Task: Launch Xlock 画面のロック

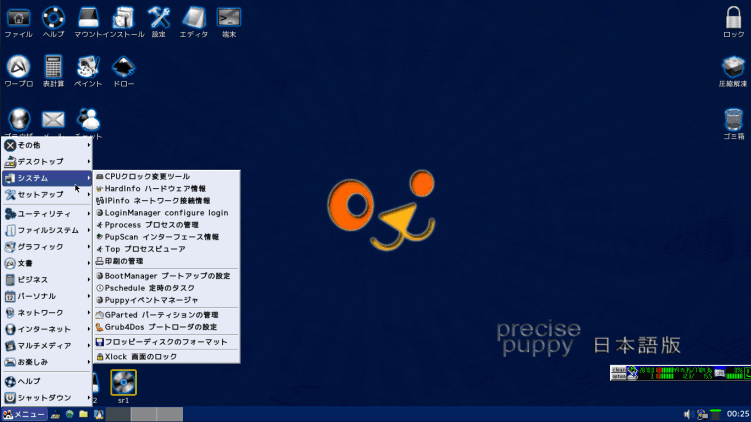Action: pyautogui.click(x=167, y=357)
